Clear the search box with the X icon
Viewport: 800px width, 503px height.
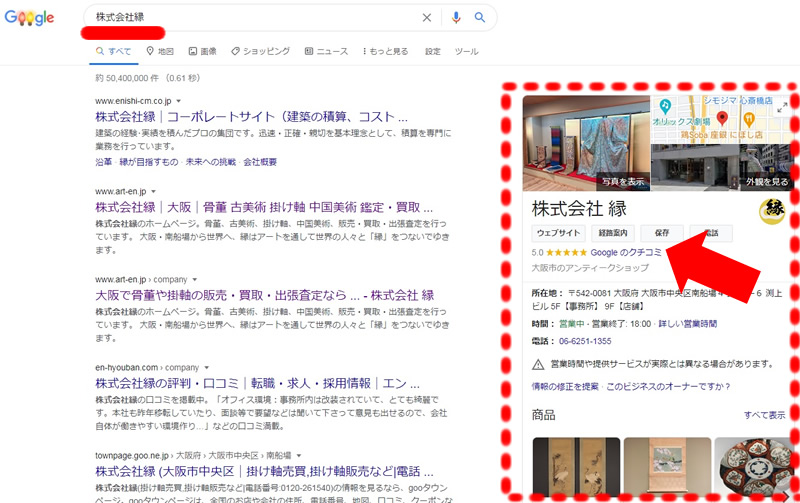coord(427,18)
